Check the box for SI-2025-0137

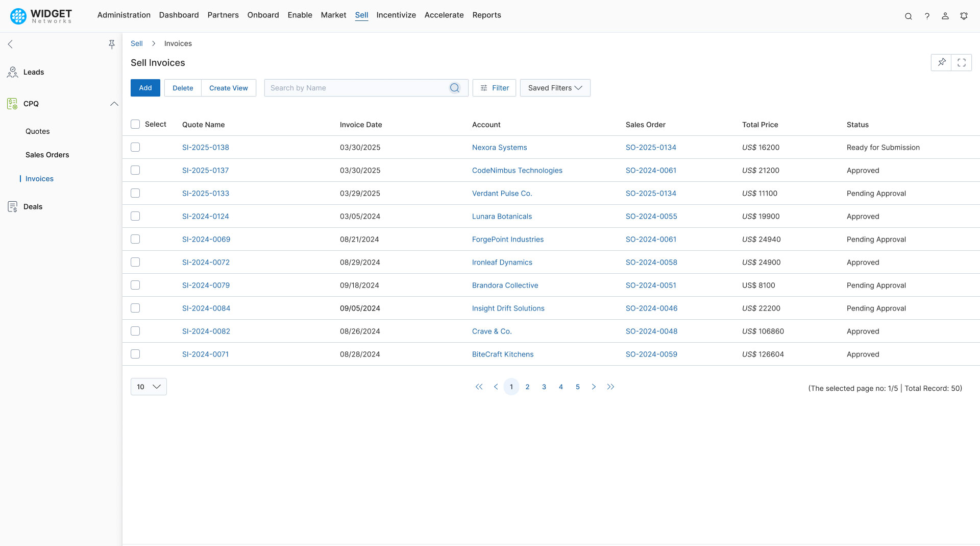135,170
